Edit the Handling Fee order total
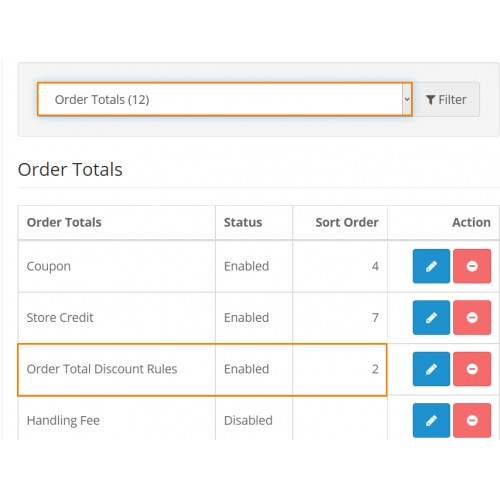The height and width of the screenshot is (500, 500). tap(431, 420)
